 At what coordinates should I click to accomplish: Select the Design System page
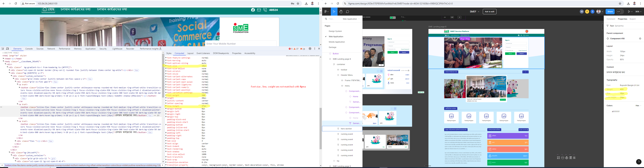point(335,31)
